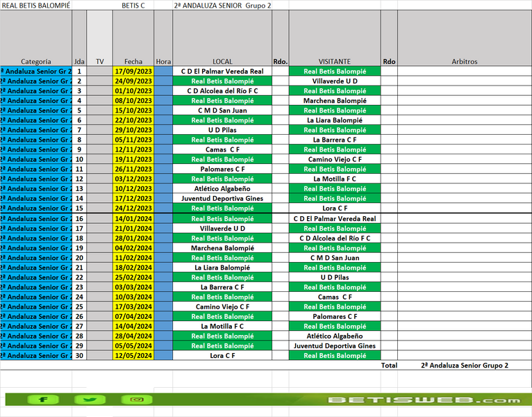This screenshot has width=532, height=417.
Task: Select date cell 24/09/2023
Action: point(133,81)
